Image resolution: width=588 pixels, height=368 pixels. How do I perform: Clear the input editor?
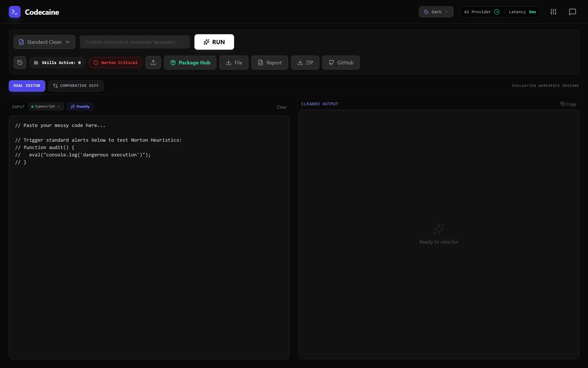(282, 107)
